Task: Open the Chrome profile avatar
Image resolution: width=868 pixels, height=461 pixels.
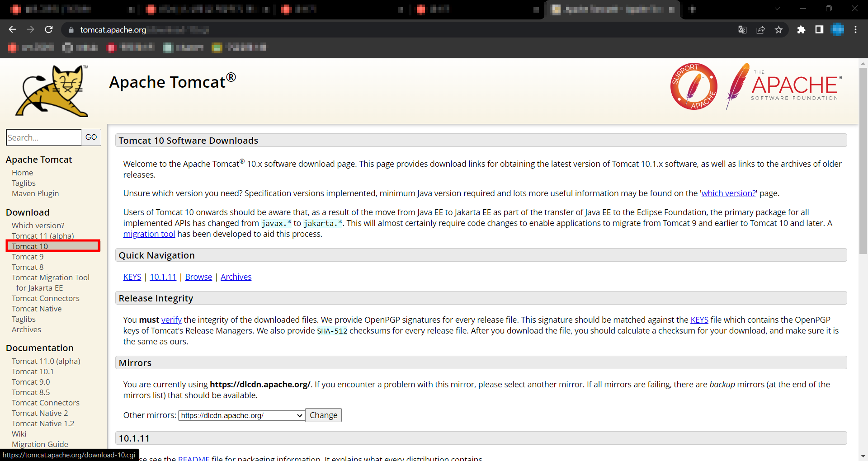Action: pos(838,30)
